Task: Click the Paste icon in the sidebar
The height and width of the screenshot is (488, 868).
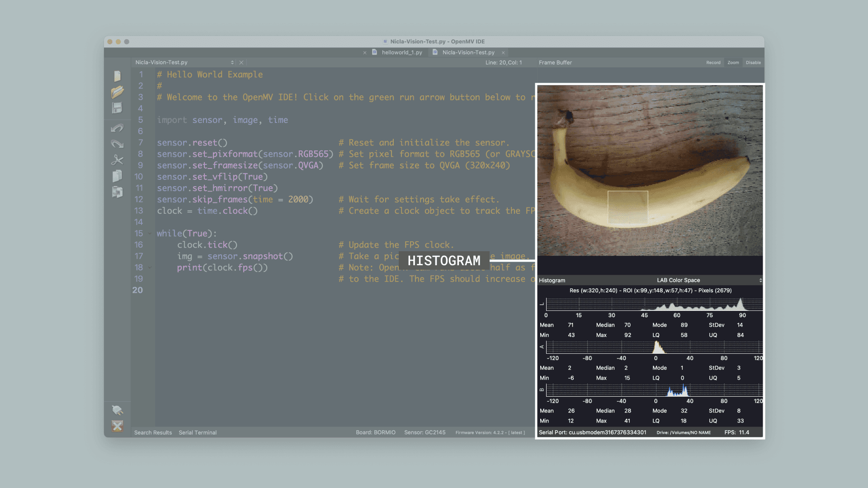Action: pyautogui.click(x=117, y=192)
